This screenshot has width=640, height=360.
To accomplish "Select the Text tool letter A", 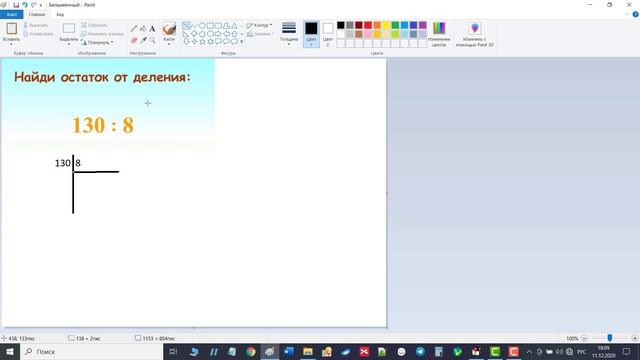I will pos(152,29).
